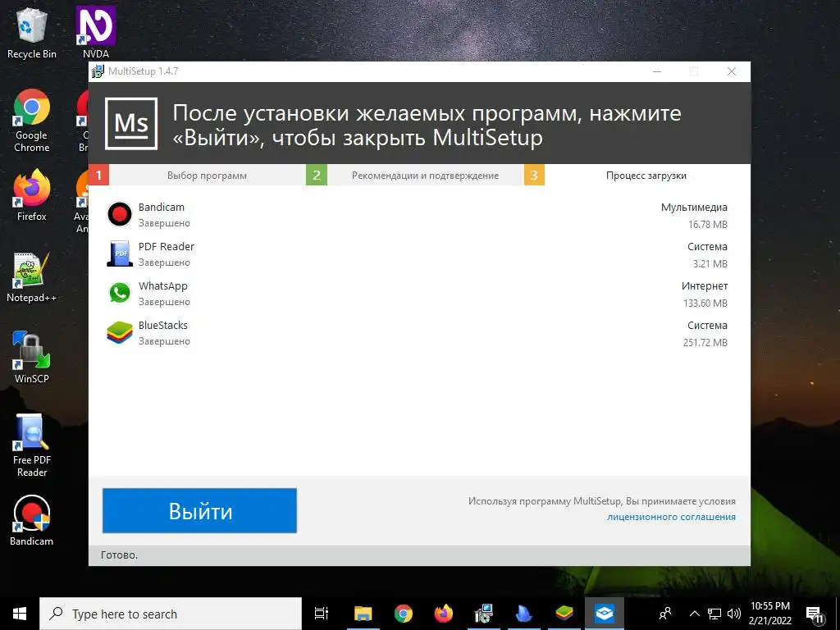This screenshot has height=630, width=840.
Task: Open File Explorer from taskbar
Action: click(x=363, y=614)
